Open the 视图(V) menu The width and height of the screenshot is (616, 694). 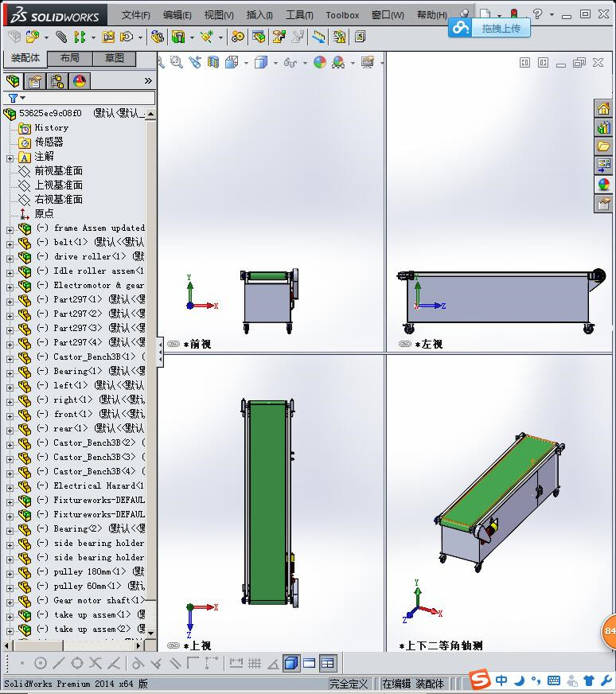tap(219, 15)
